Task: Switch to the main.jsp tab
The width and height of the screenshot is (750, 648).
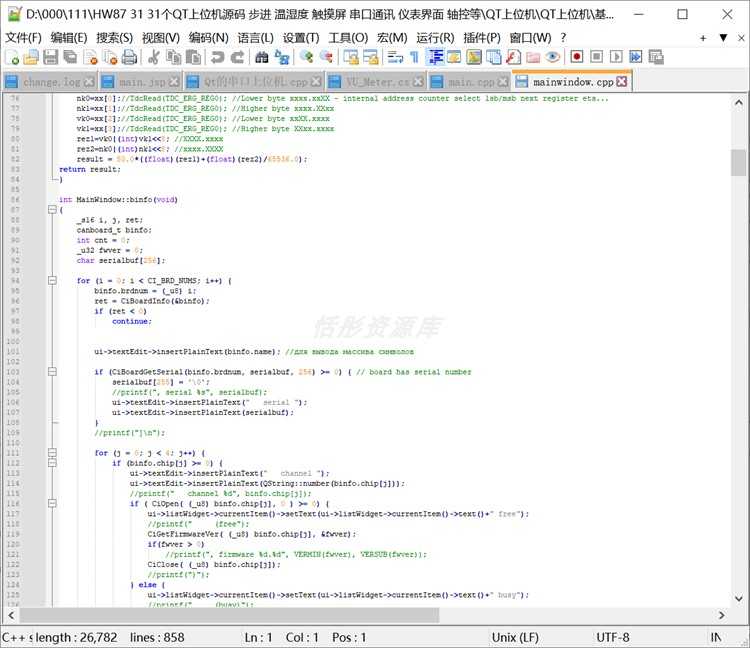Action: [141, 82]
